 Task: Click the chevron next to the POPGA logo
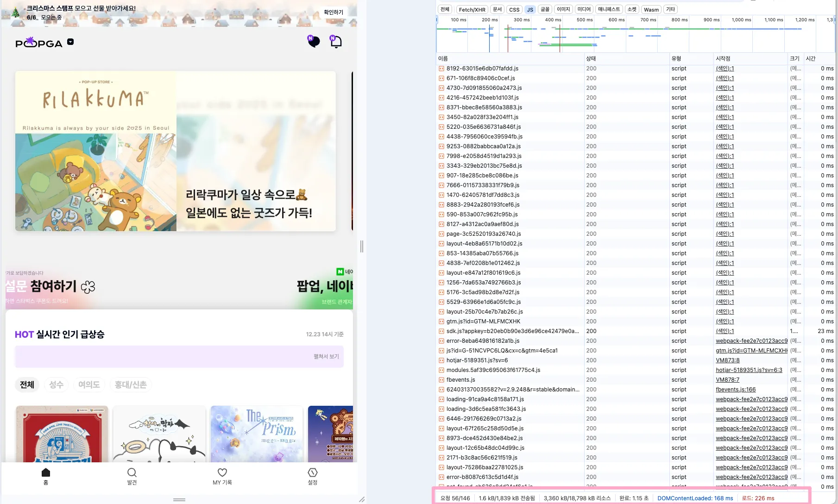(x=70, y=42)
